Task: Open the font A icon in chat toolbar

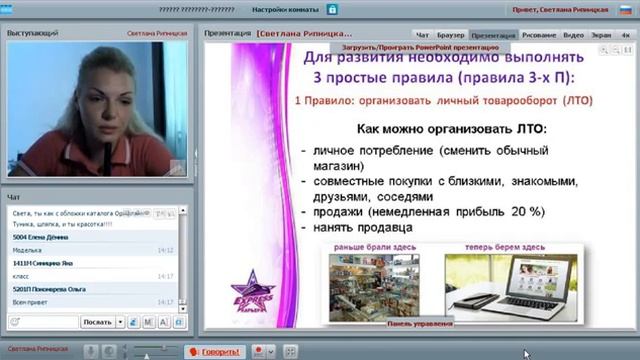Action: [164, 322]
